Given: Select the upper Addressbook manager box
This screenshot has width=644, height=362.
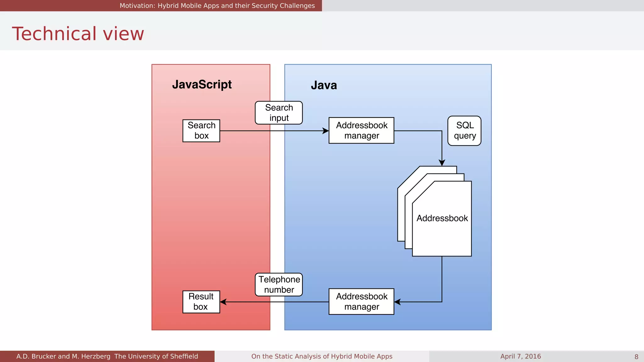Looking at the screenshot, I should click(361, 130).
